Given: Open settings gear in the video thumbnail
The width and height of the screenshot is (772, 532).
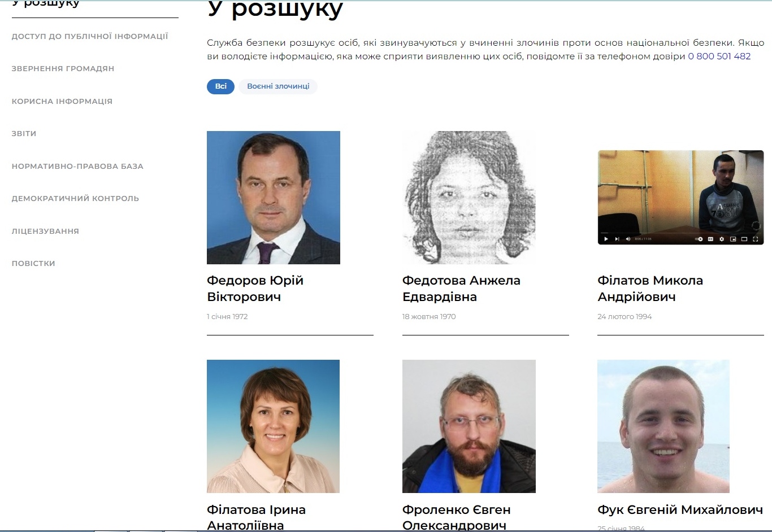Looking at the screenshot, I should point(722,239).
